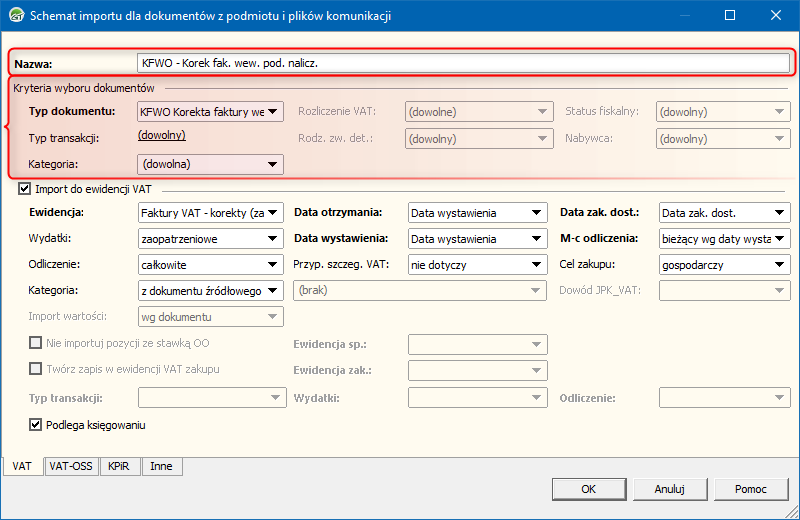
Task: Minimize the import schema dialog
Action: pos(683,16)
